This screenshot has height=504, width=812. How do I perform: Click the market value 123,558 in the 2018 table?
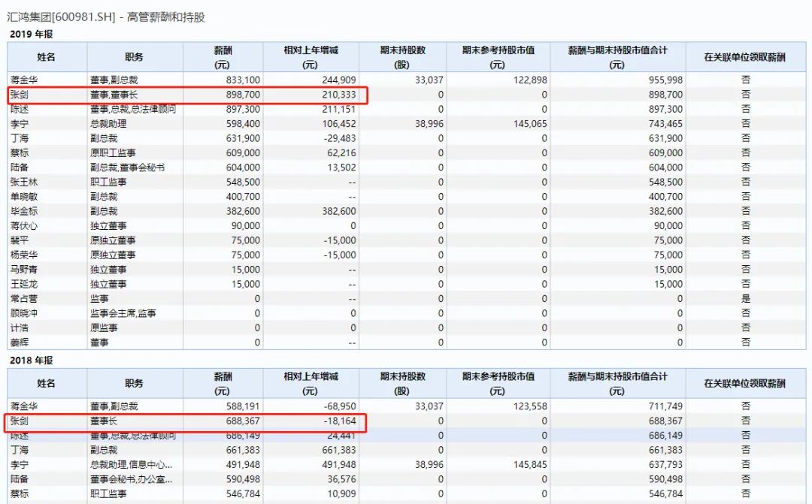530,406
